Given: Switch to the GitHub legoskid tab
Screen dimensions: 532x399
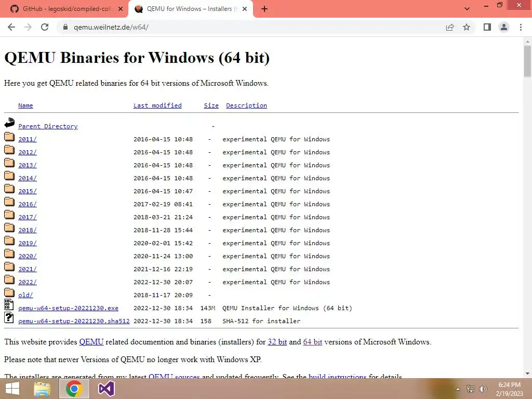Looking at the screenshot, I should click(x=63, y=9).
